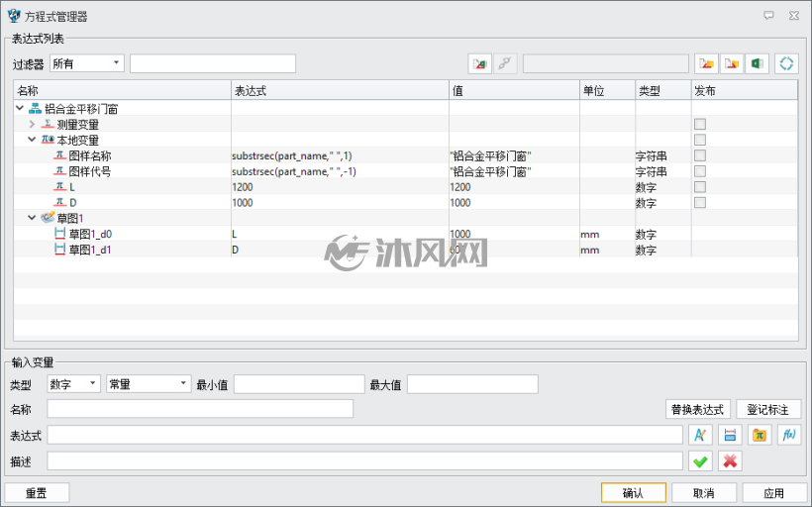Click the dimension picker icon next to expression field
The width and height of the screenshot is (812, 507).
[x=730, y=435]
